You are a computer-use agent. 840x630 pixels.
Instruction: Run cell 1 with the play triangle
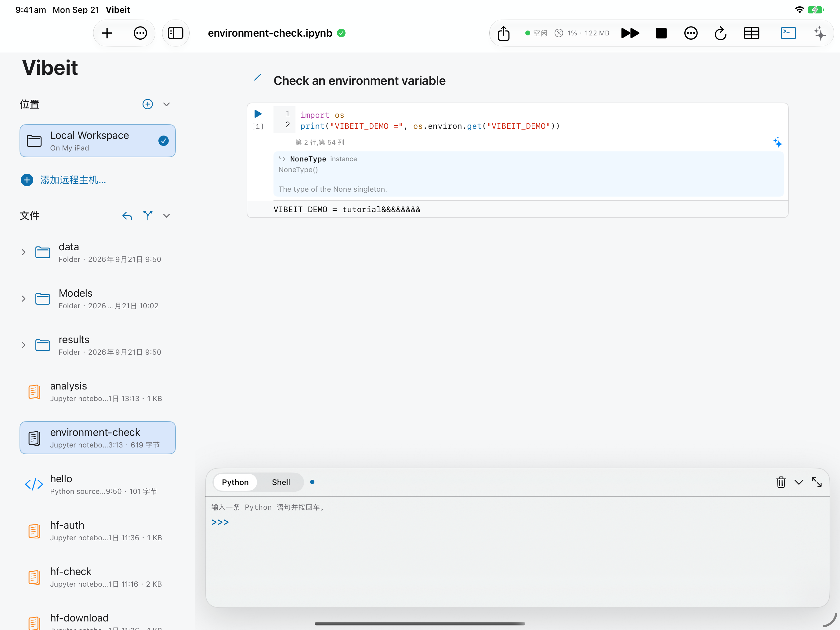(x=258, y=114)
